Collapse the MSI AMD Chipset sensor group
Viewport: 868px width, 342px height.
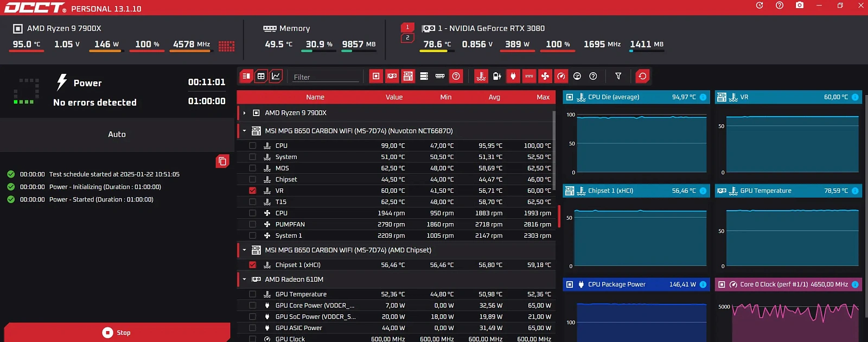(245, 250)
